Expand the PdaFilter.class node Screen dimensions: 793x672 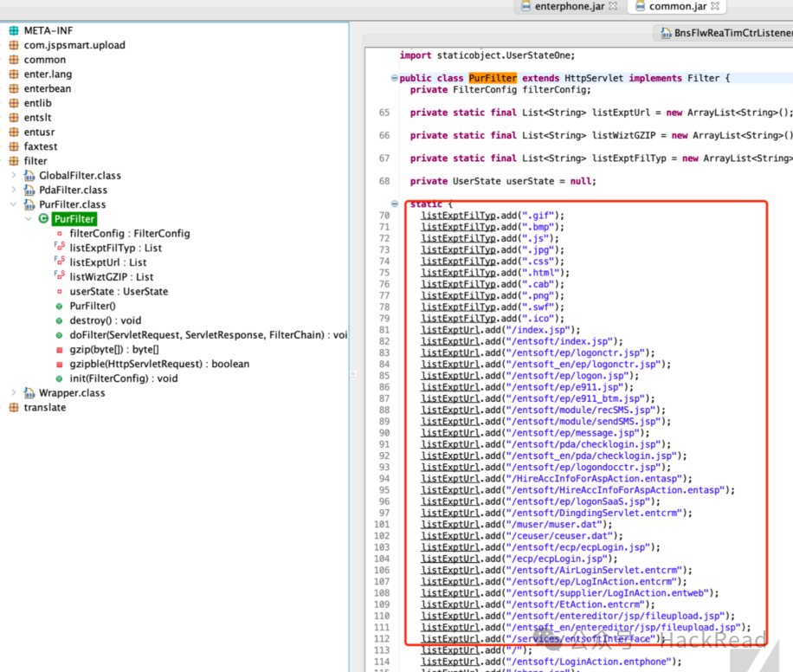[x=14, y=191]
